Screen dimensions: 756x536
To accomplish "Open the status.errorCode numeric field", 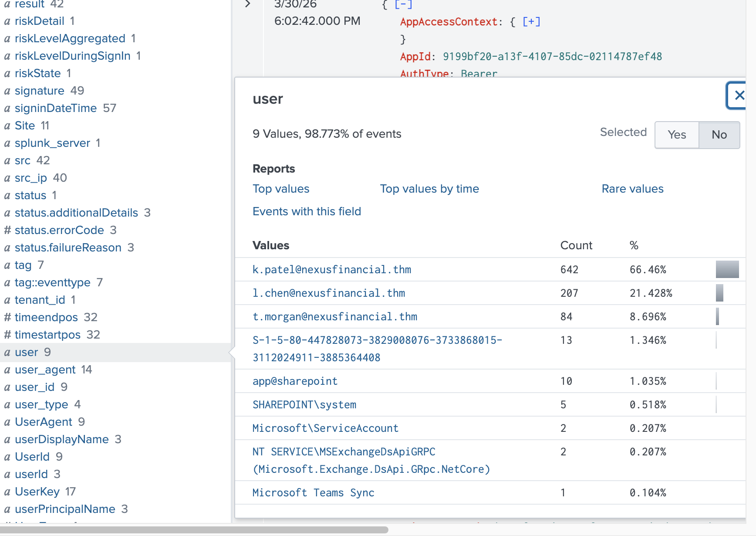I will click(x=60, y=230).
